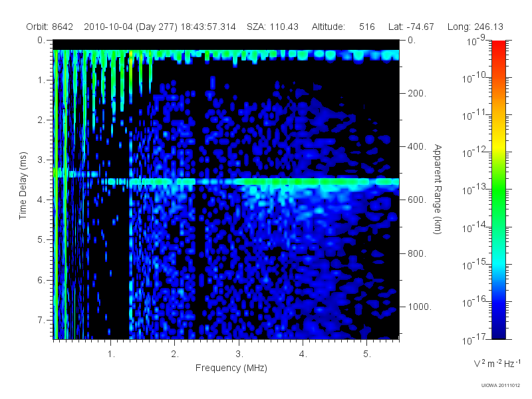The image size is (532, 399).
Task: Click the '600.' Apparent Range tick label
Action: [x=417, y=200]
